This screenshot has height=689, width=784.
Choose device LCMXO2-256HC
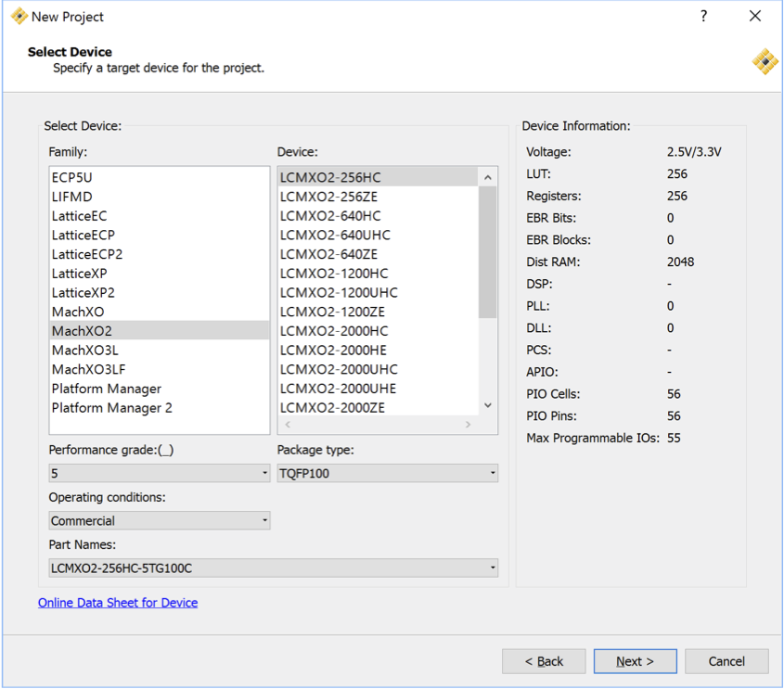[378, 177]
